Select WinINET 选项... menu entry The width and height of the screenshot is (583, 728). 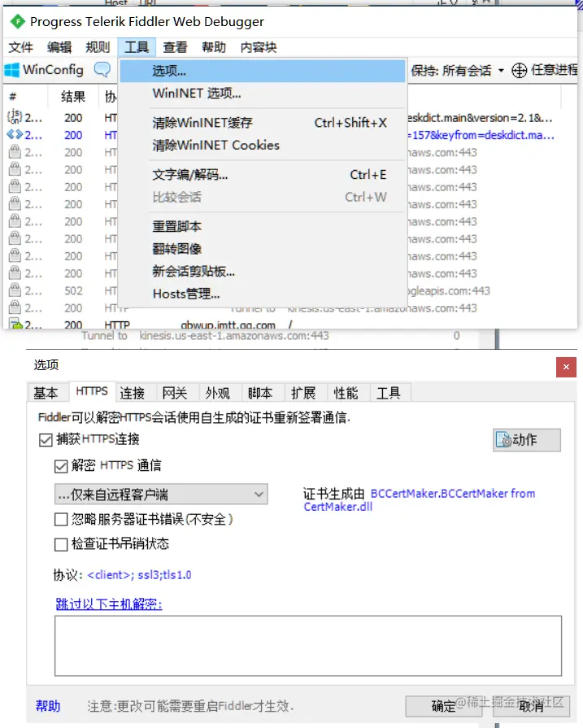pyautogui.click(x=263, y=94)
